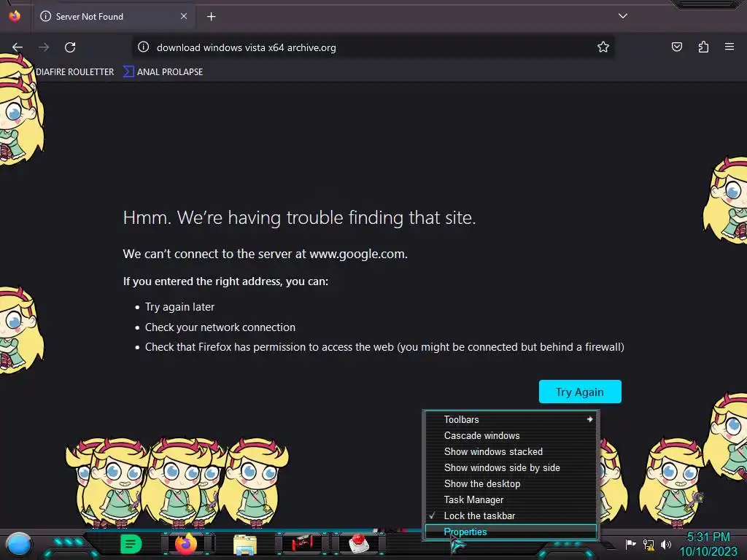Open the Start orb button
Image resolution: width=747 pixels, height=560 pixels.
click(x=19, y=544)
